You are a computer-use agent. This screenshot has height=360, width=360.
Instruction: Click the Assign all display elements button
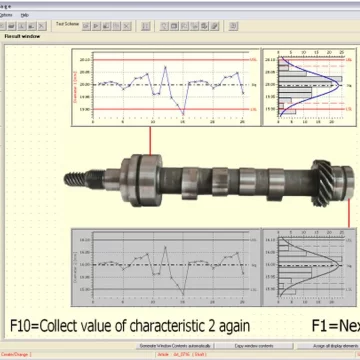click(329, 346)
